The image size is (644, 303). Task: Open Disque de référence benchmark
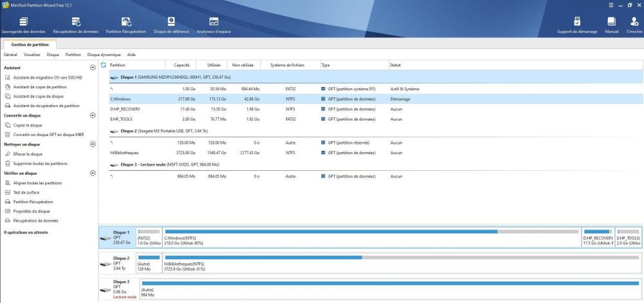click(171, 25)
